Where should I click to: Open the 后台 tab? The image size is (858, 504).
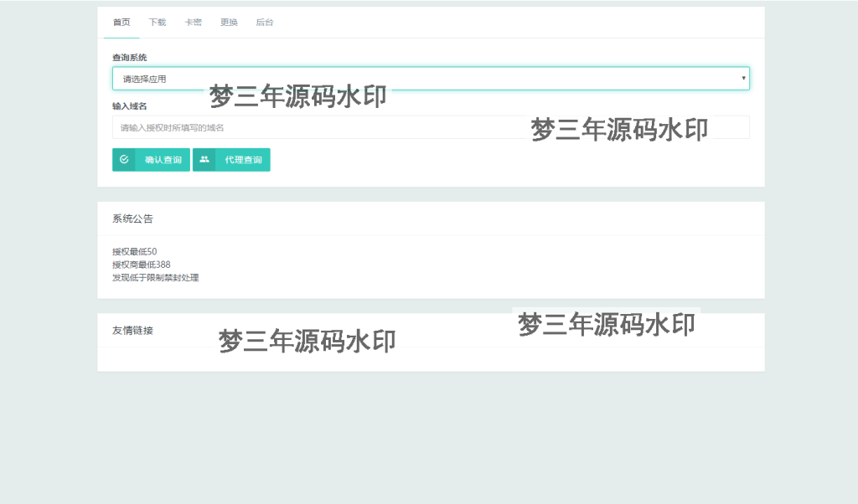click(x=265, y=23)
